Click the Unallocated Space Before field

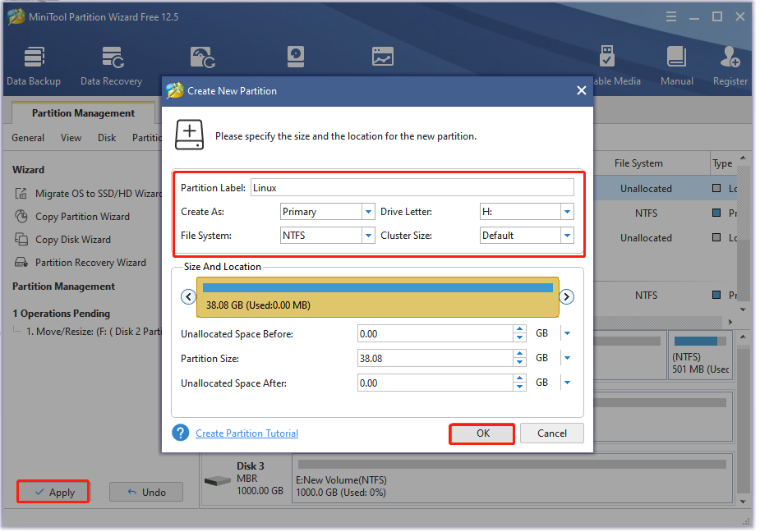coord(435,334)
